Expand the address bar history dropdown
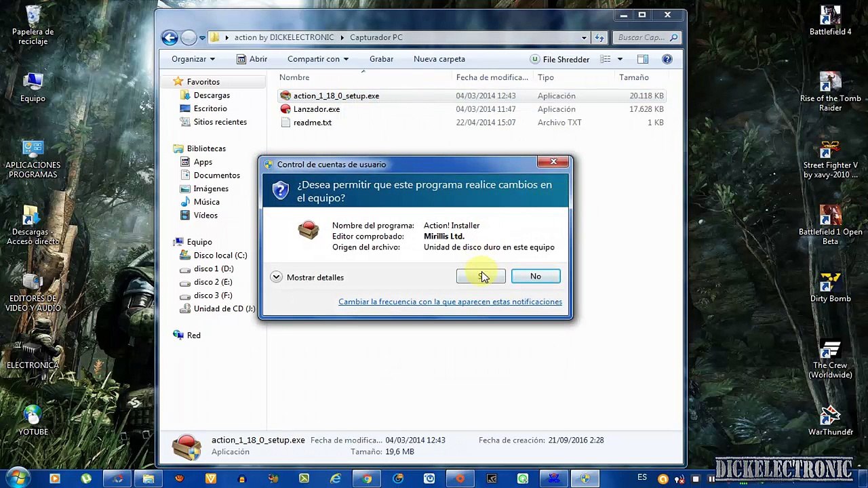Screen dimensions: 868x488 pos(584,37)
